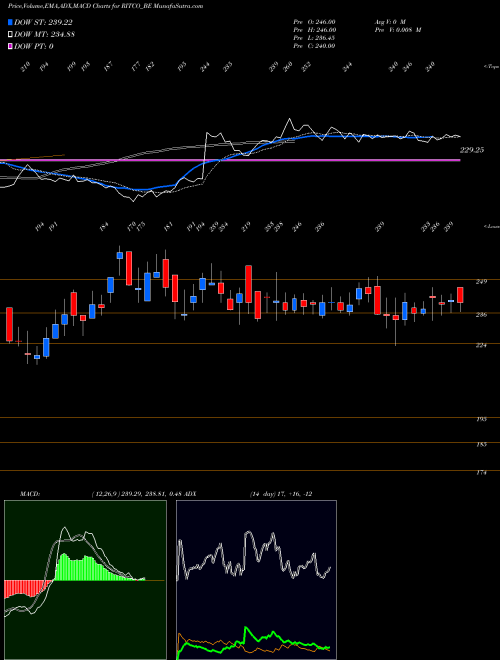This screenshot has width=500, height=660.
Task: Click the magenta DOW PT legend swatch
Action: 10,46
